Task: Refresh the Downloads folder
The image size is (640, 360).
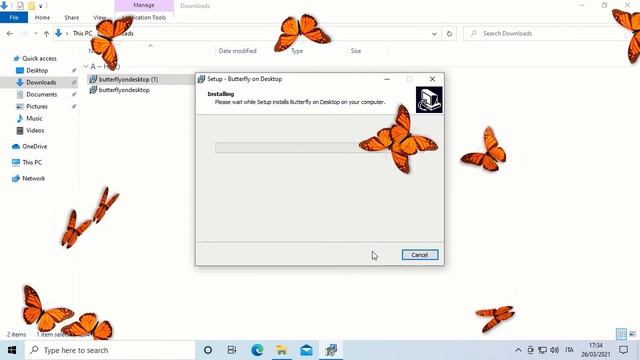Action: [x=449, y=33]
